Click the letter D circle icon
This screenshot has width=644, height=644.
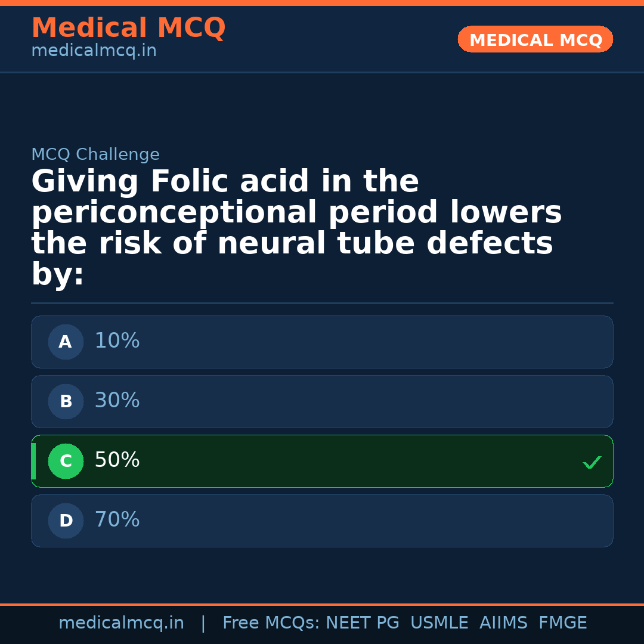coord(66,521)
